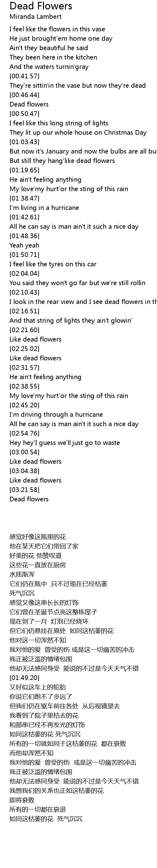Click the timestamp [02:04.04]
Viewport: 157px width, 868px height.
click(x=24, y=274)
